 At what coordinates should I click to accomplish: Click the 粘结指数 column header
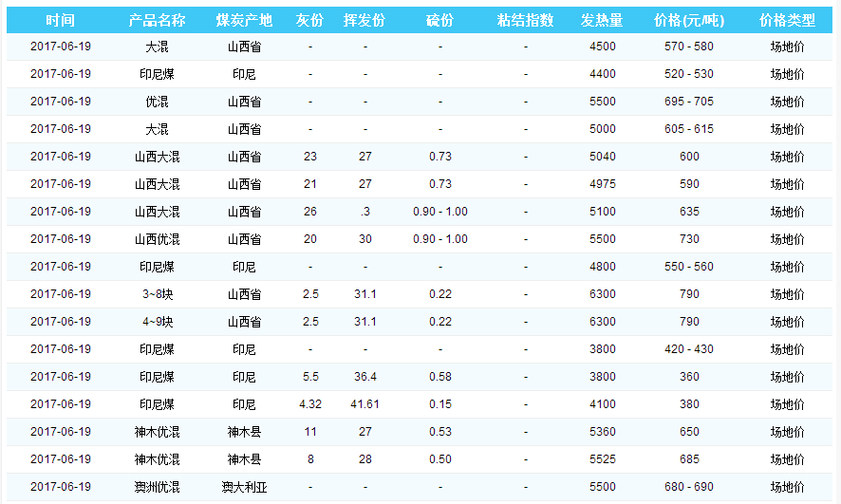pyautogui.click(x=525, y=20)
